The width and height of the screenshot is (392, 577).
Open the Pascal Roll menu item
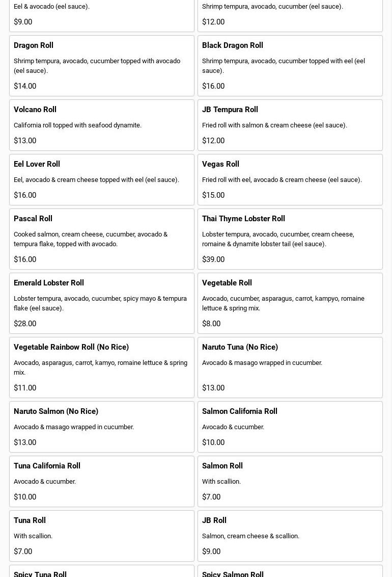click(101, 239)
